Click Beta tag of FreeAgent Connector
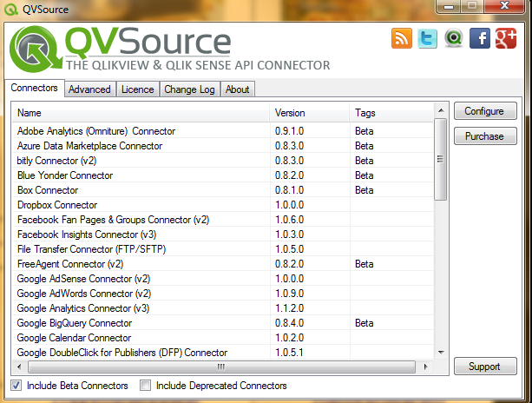 tap(365, 264)
